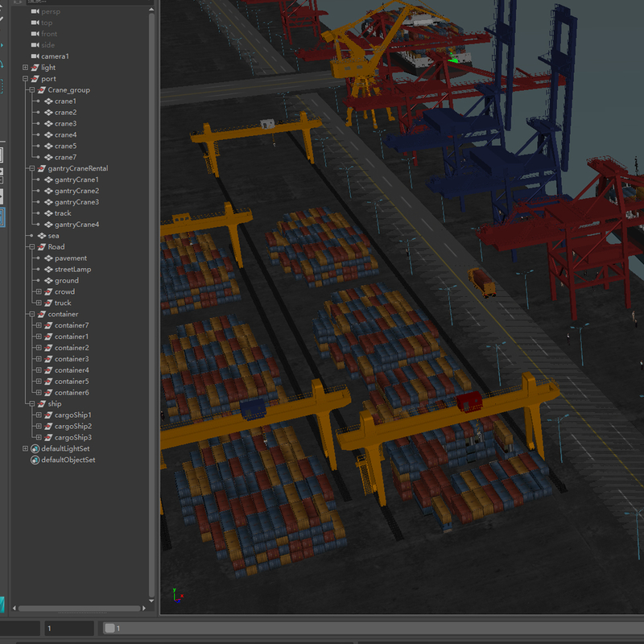The width and height of the screenshot is (644, 644).
Task: Collapse the port hierarchy
Action: [24, 78]
